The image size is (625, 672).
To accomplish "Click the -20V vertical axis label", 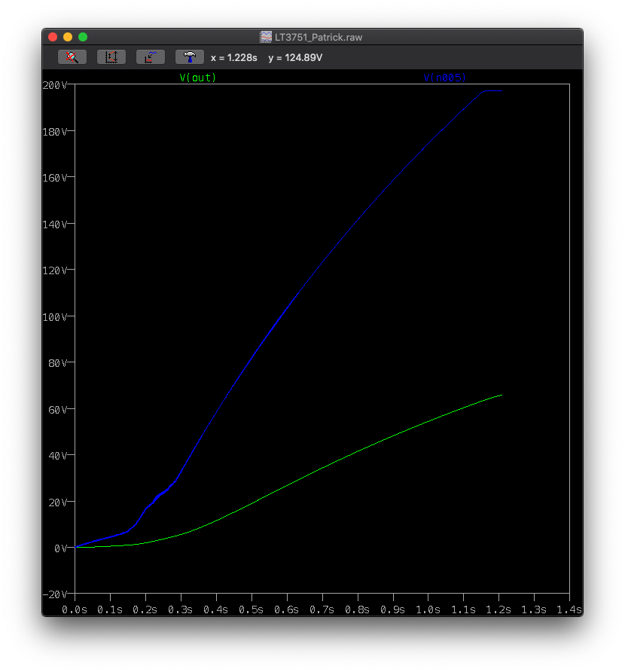I will pos(55,594).
